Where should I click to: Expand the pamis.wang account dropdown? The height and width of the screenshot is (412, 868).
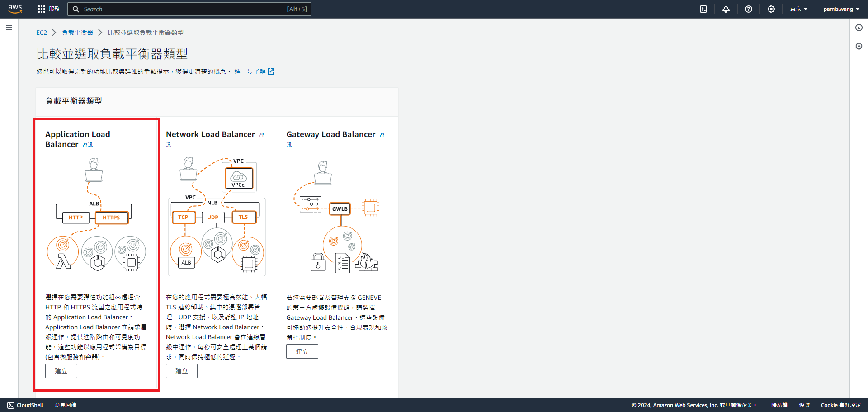coord(841,9)
